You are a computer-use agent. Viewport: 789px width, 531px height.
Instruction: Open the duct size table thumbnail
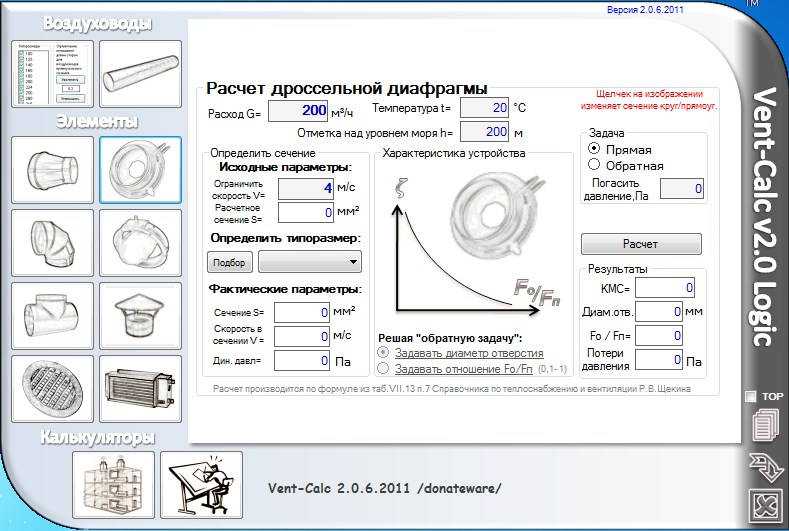coord(52,74)
